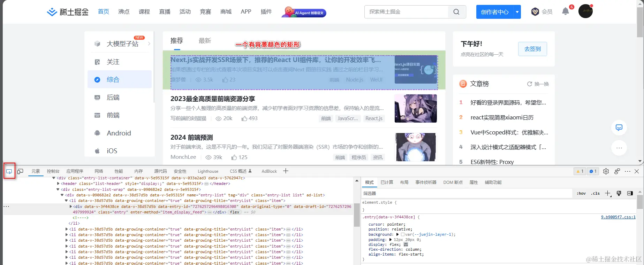The height and width of the screenshot is (265, 644).
Task: Click the warning count badge in DevTools
Action: 580,171
